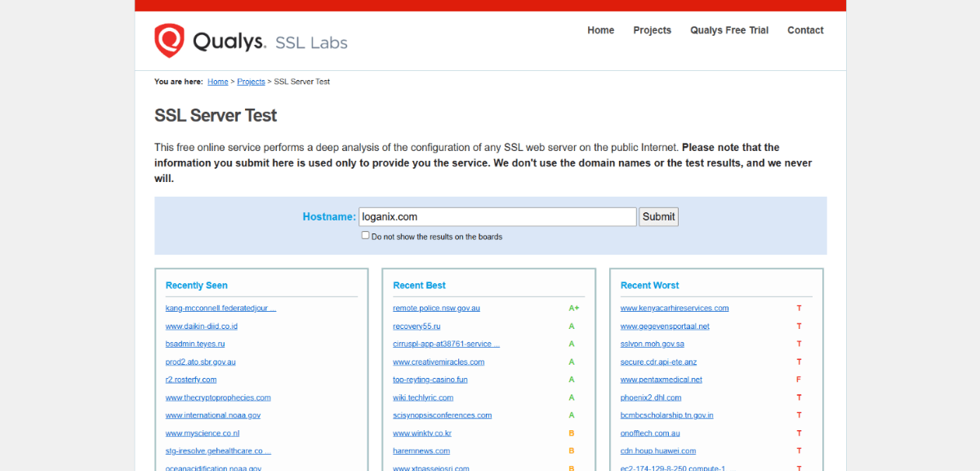
Task: Open www.kenyacarhireservices.com link
Action: point(675,309)
